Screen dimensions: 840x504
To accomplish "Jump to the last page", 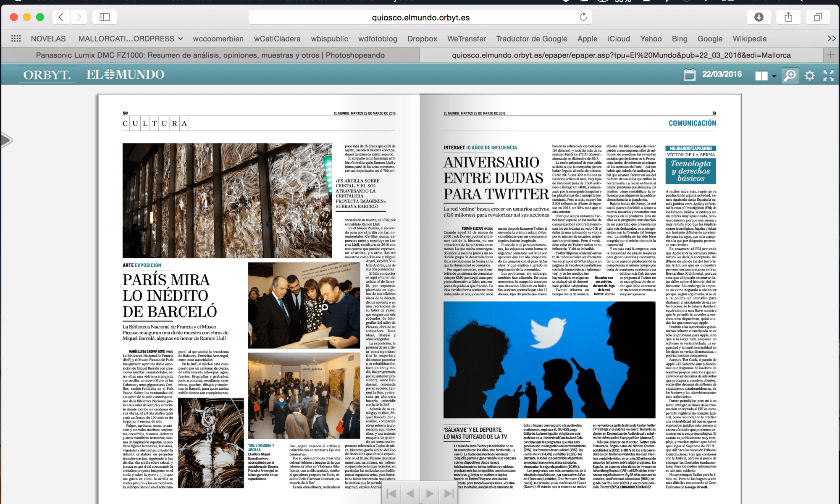I will click(x=449, y=493).
